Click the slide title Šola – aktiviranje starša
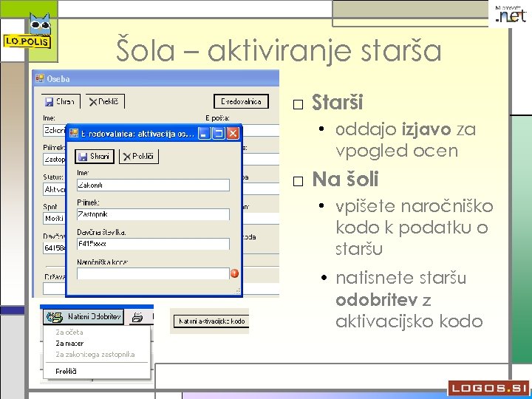The image size is (532, 399). click(x=279, y=51)
